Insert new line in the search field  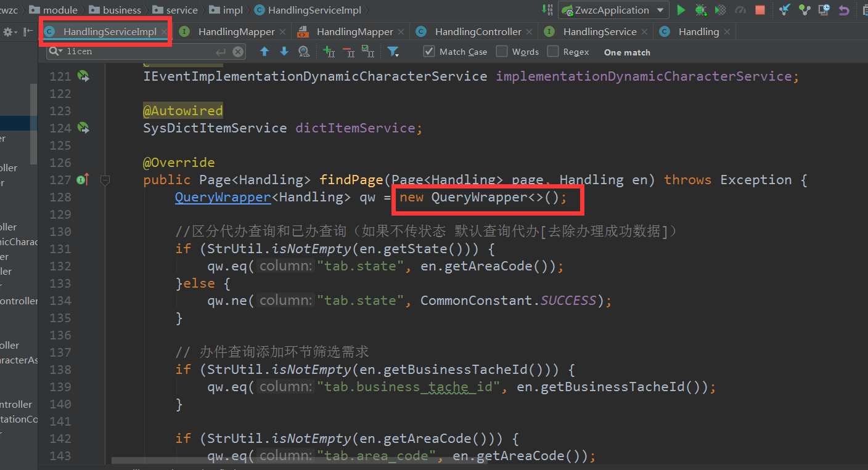tap(220, 52)
